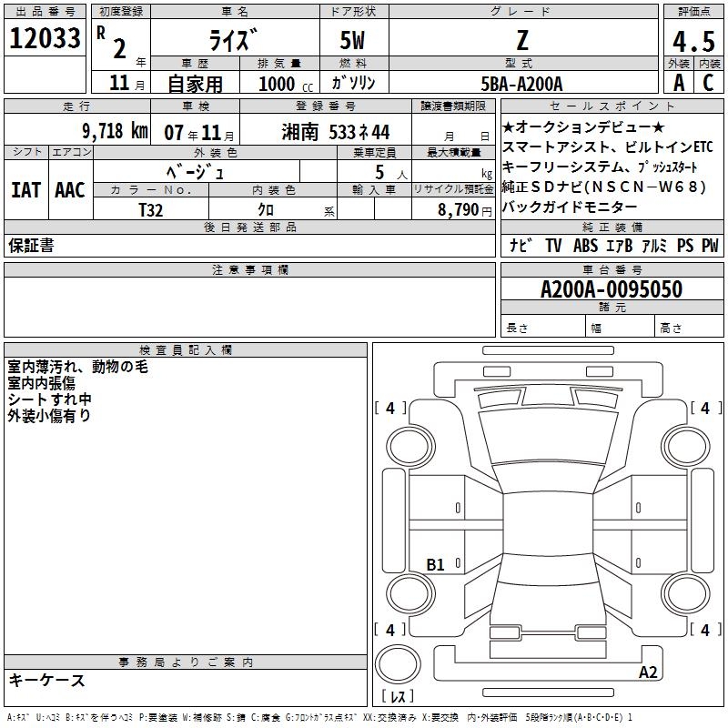Viewport: 728px width, 728px height.
Task: Click PS equipment label
Action: (685, 245)
